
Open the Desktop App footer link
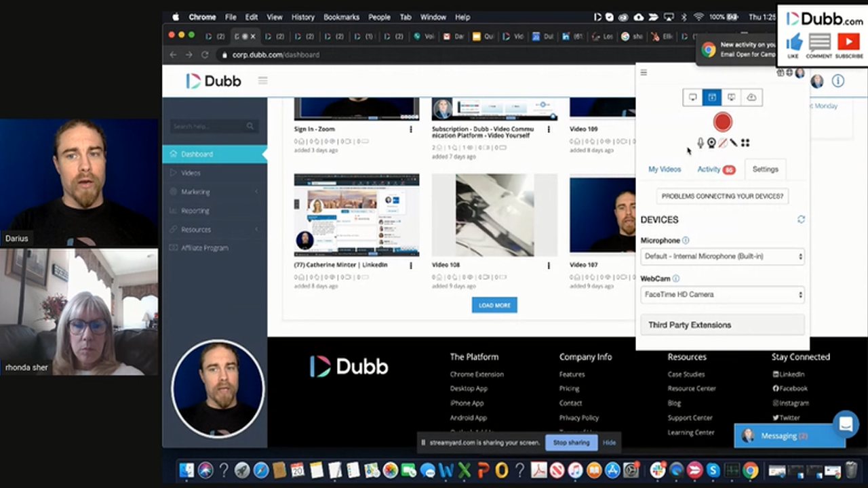tap(469, 388)
